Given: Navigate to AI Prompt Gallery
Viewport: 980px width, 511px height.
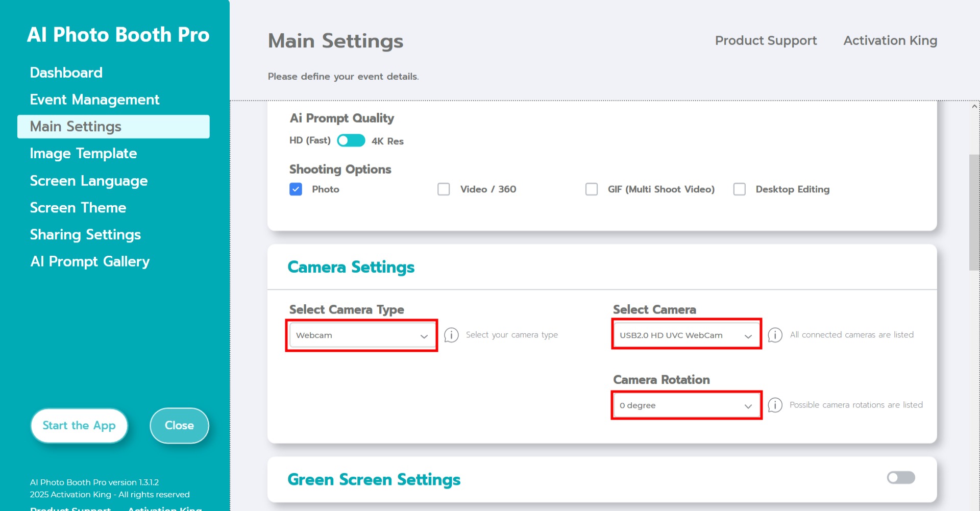Looking at the screenshot, I should pyautogui.click(x=90, y=261).
